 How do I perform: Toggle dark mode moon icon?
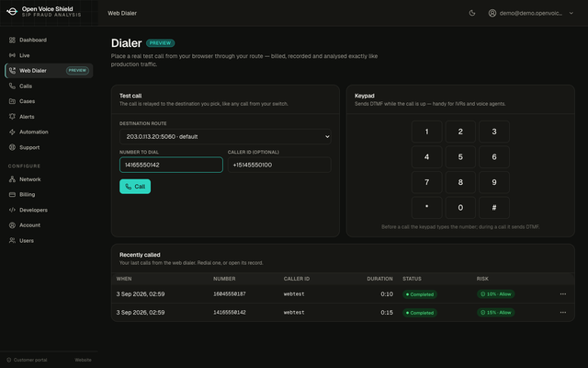click(472, 13)
